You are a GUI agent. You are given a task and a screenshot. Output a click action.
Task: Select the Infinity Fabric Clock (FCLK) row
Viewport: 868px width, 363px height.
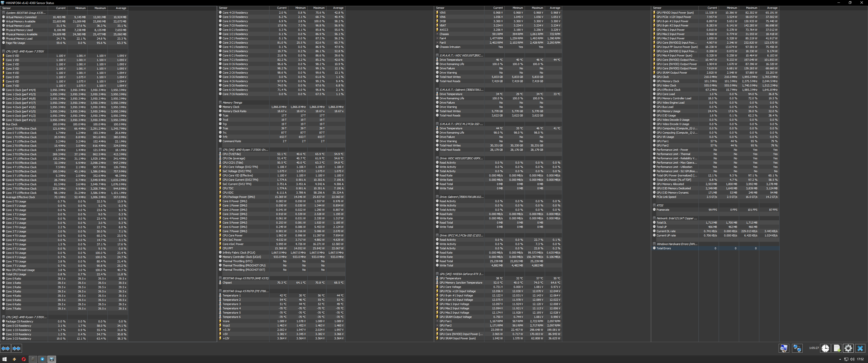click(281, 253)
